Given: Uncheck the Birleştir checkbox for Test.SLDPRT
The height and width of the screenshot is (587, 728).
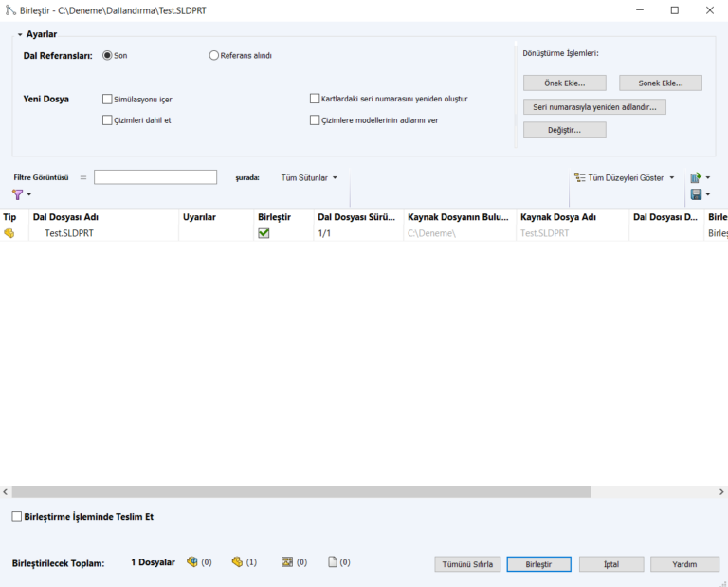Looking at the screenshot, I should pos(264,233).
